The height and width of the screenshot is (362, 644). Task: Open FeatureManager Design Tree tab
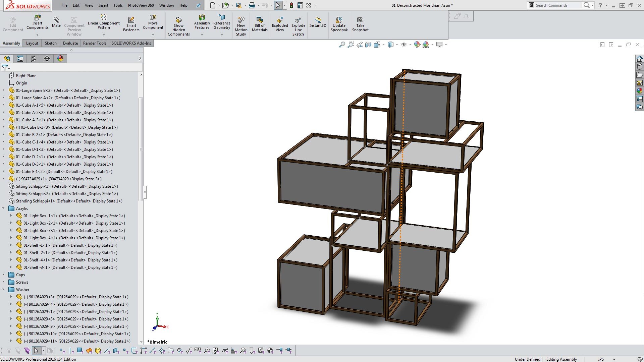tap(7, 59)
